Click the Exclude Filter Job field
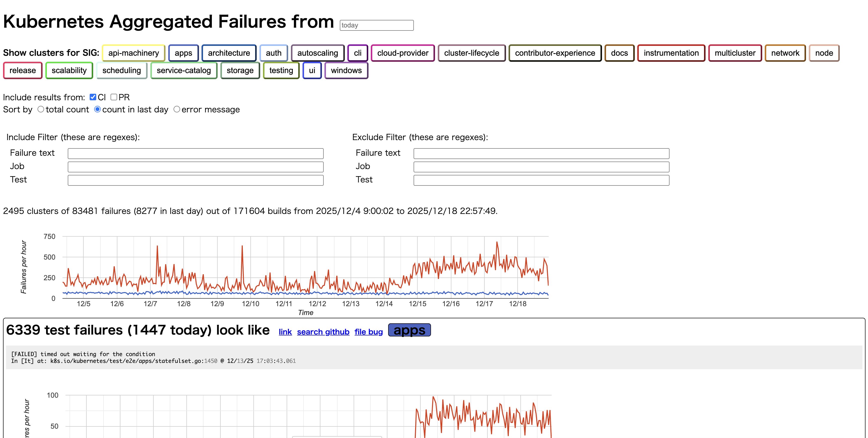 click(541, 167)
